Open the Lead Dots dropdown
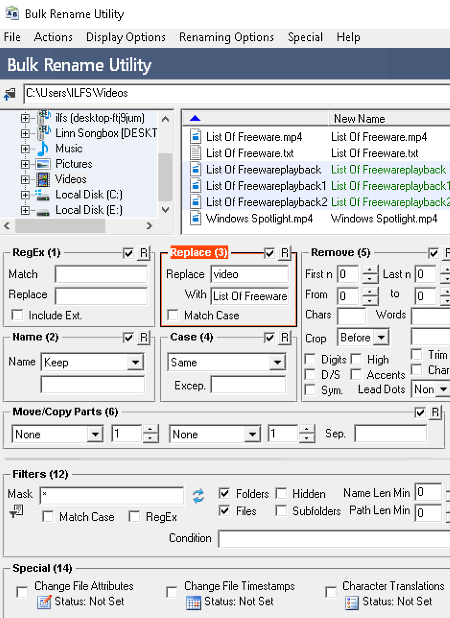 [x=444, y=389]
